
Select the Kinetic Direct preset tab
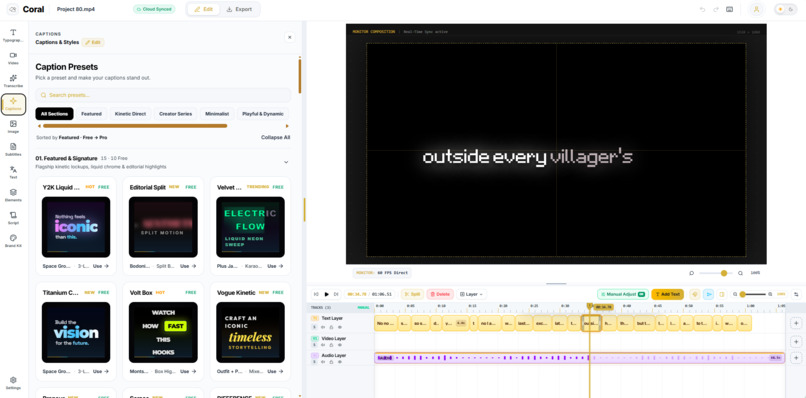(x=131, y=114)
